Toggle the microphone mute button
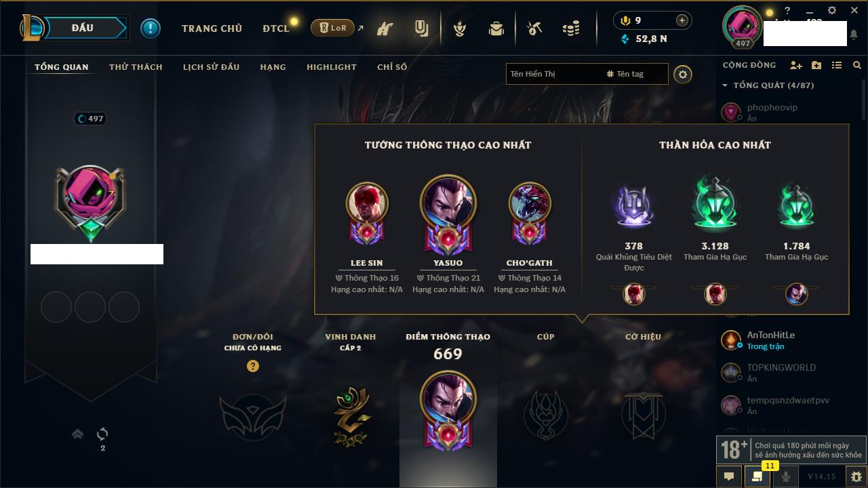The image size is (868, 488). (x=785, y=476)
